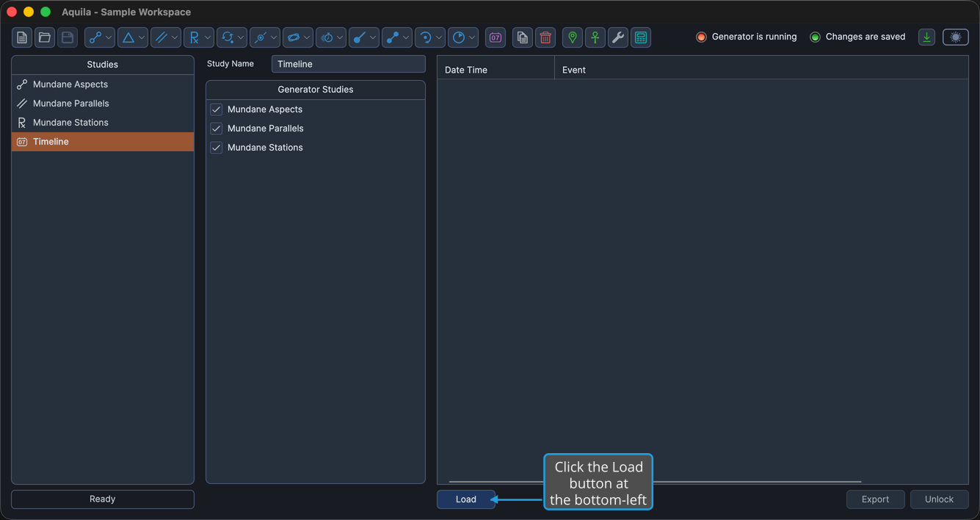Expand dropdown arrow beside spiral arc icon
Screen dimensions: 980x520
(x=439, y=37)
